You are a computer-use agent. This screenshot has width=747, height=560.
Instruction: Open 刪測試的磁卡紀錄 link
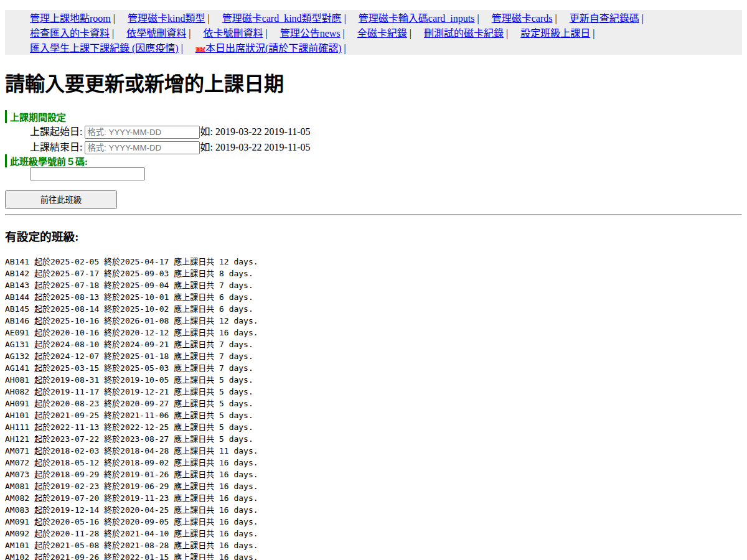[464, 34]
